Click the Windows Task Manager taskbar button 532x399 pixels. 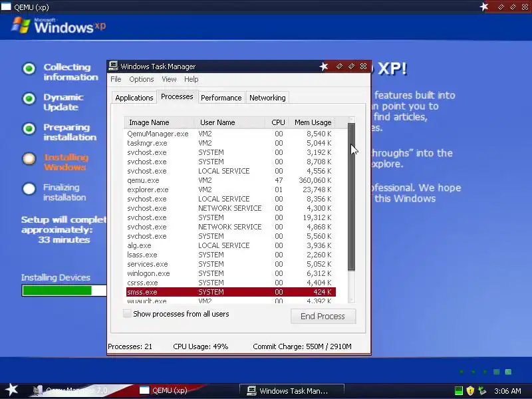tap(292, 390)
